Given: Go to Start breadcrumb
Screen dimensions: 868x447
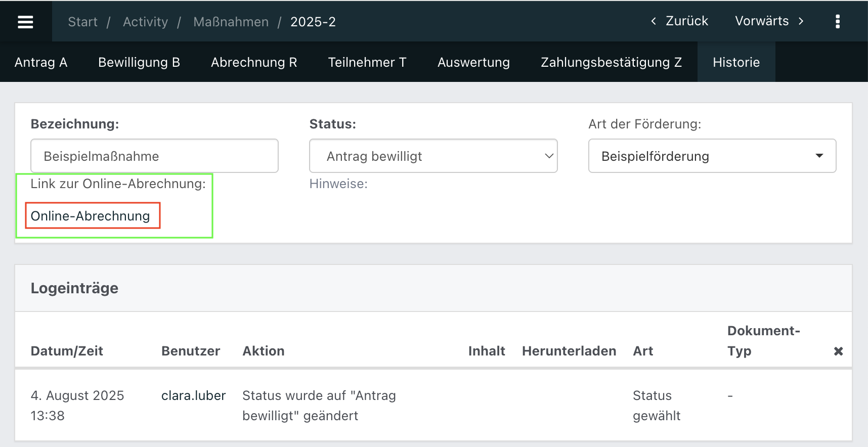Looking at the screenshot, I should coord(83,22).
